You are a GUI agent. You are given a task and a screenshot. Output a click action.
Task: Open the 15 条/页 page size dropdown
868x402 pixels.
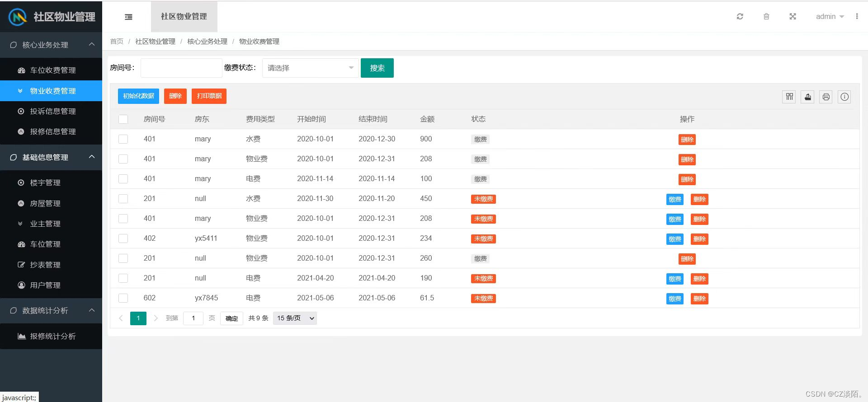(295, 318)
